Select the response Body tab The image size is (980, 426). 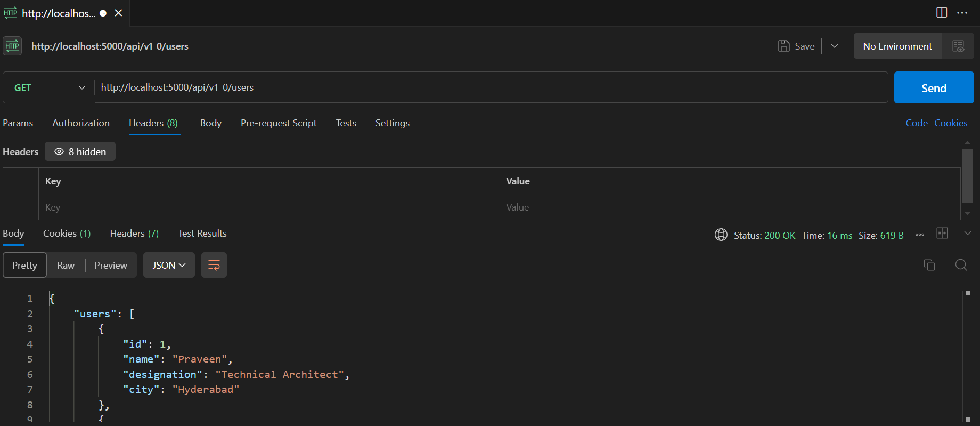tap(13, 234)
